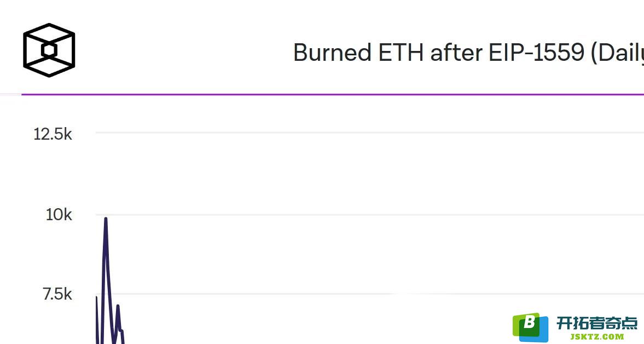This screenshot has height=344, width=644.
Task: Click the purple divider line under the header
Action: (333, 94)
